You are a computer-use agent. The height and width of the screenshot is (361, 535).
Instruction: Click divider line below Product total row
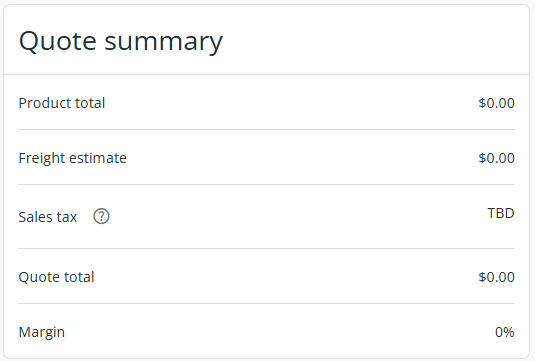pyautogui.click(x=266, y=129)
